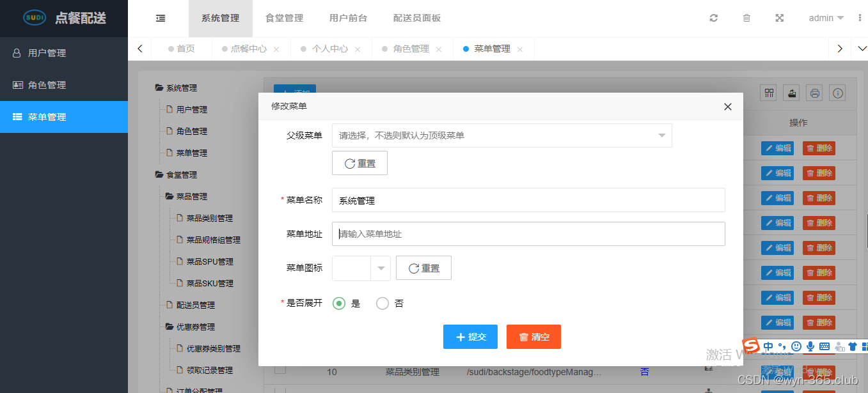Click the SUDI 点餐配送 logo
The height and width of the screenshot is (393, 868).
tap(64, 18)
